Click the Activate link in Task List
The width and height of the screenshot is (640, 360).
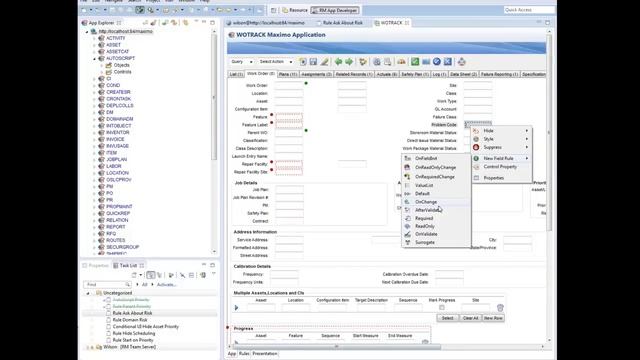[x=167, y=284]
